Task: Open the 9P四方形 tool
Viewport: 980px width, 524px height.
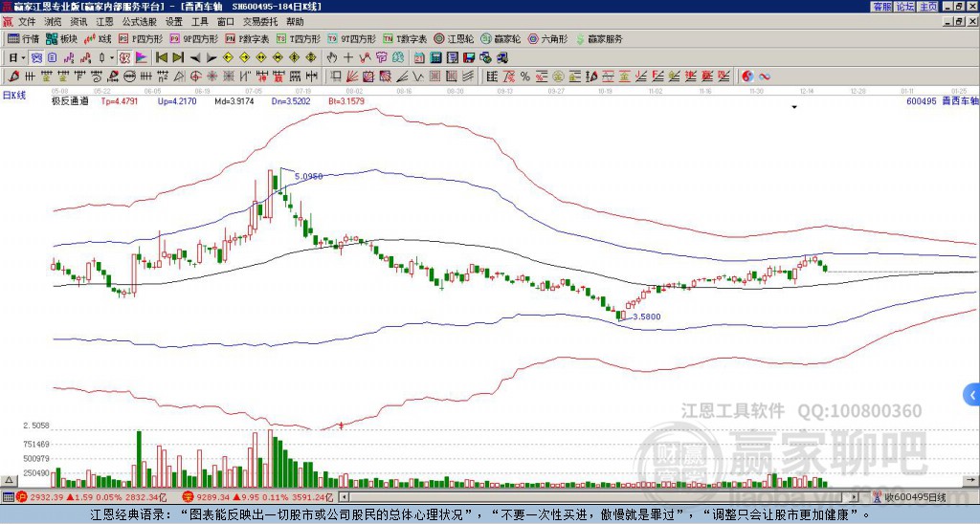Action: point(193,38)
